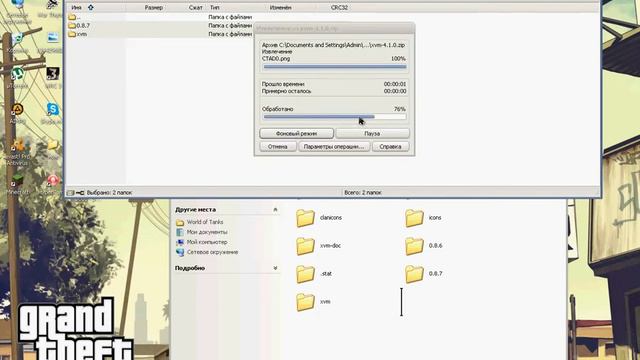Click the drive icon in WinRAR status bar

70,192
